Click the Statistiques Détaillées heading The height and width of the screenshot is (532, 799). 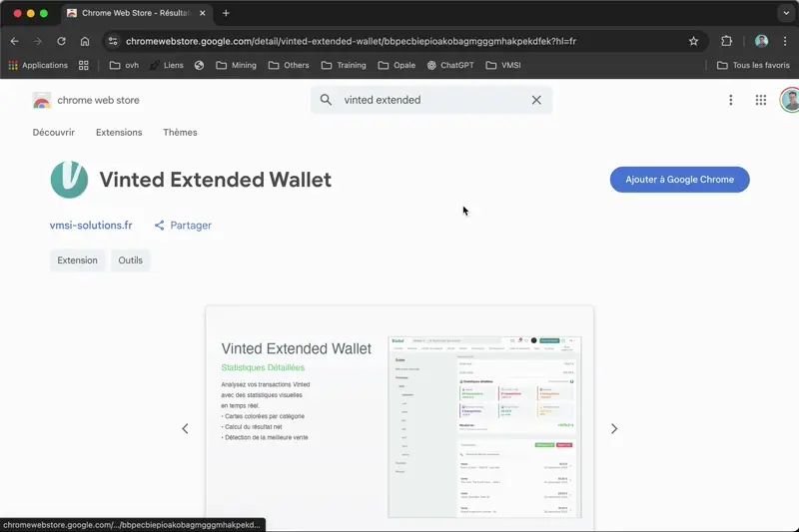(x=263, y=367)
